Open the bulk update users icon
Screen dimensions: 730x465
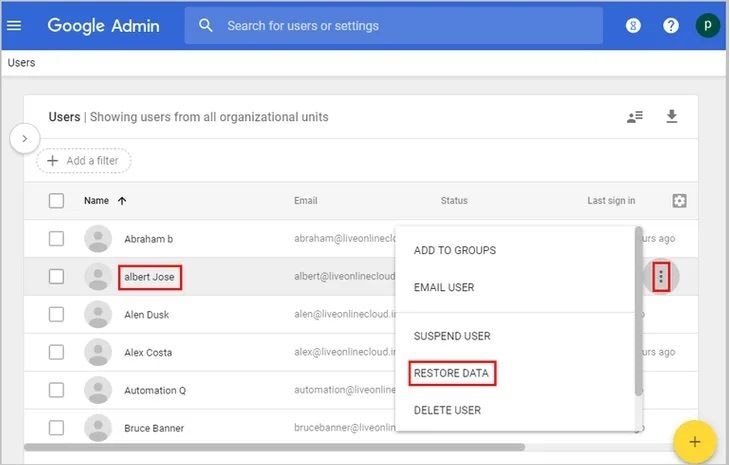635,117
